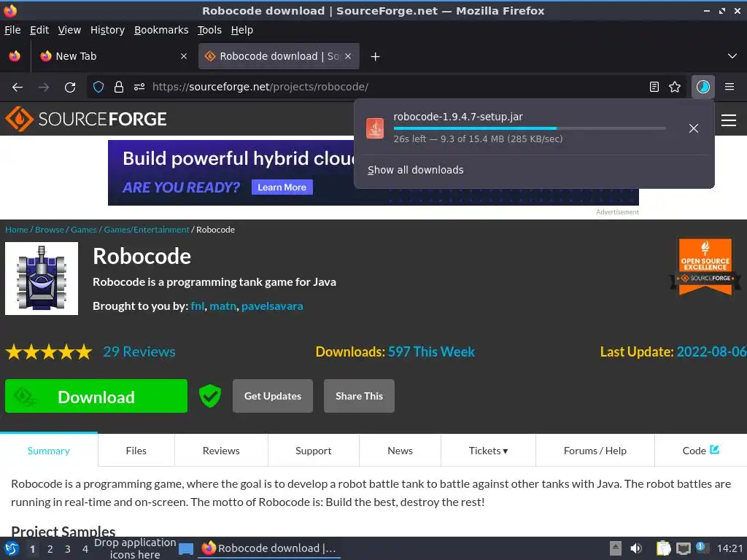
Task: Open the 29 Reviews link
Action: (139, 351)
